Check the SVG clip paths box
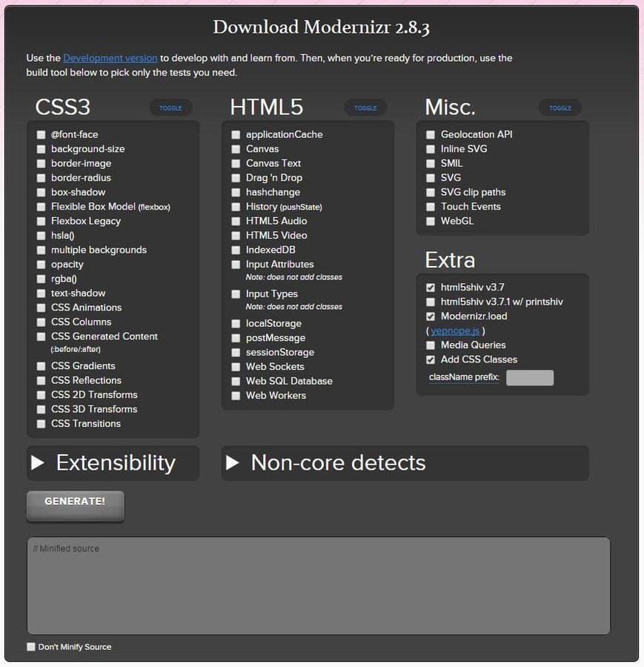The image size is (644, 667). click(x=431, y=193)
